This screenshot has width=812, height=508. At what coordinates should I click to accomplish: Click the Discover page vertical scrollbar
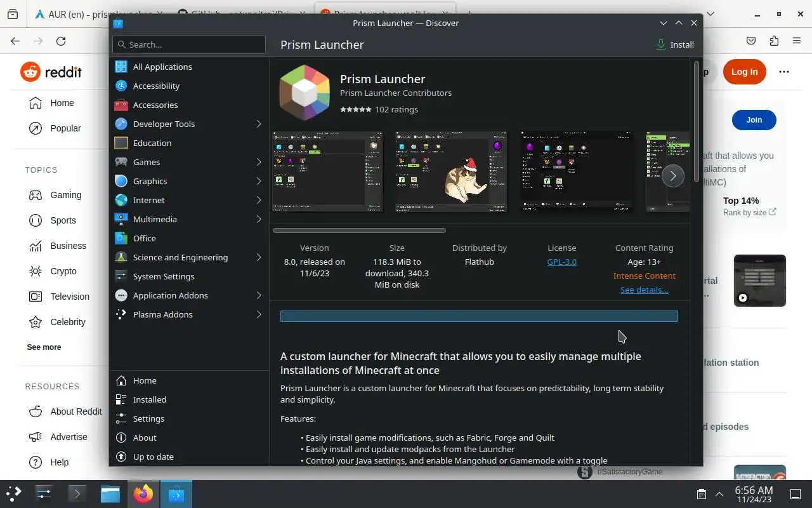[x=697, y=121]
